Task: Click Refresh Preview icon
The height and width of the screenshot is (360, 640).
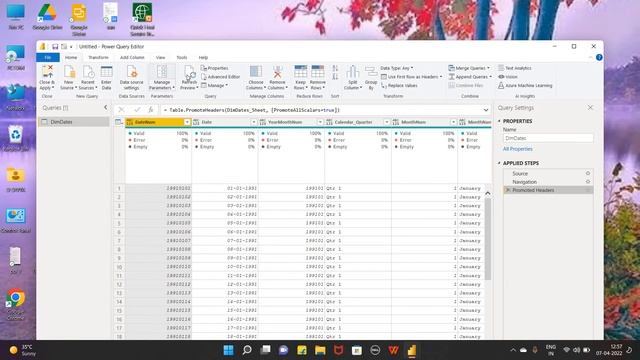Action: [x=189, y=72]
